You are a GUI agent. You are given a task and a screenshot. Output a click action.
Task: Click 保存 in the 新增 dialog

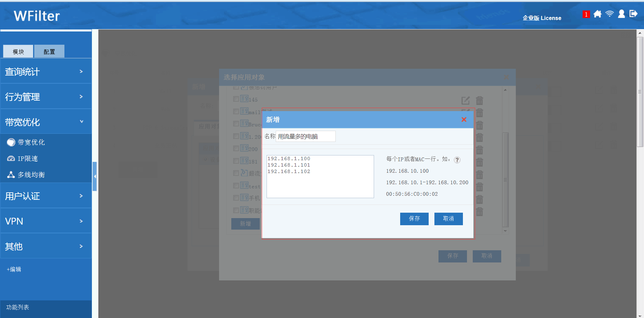click(414, 219)
